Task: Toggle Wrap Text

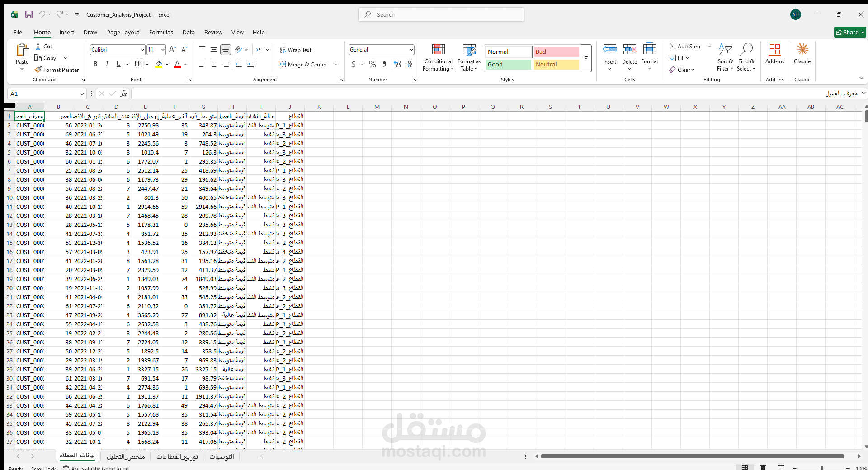Action: pos(296,50)
